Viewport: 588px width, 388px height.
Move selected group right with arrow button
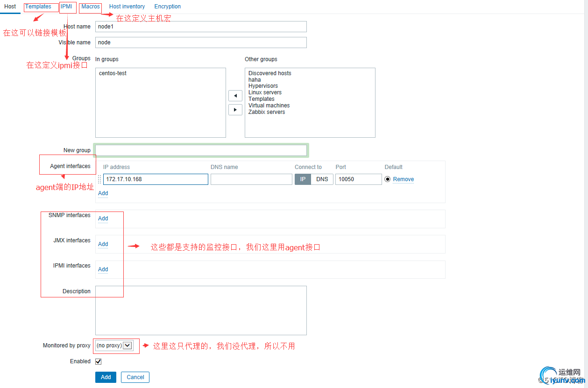click(x=235, y=110)
